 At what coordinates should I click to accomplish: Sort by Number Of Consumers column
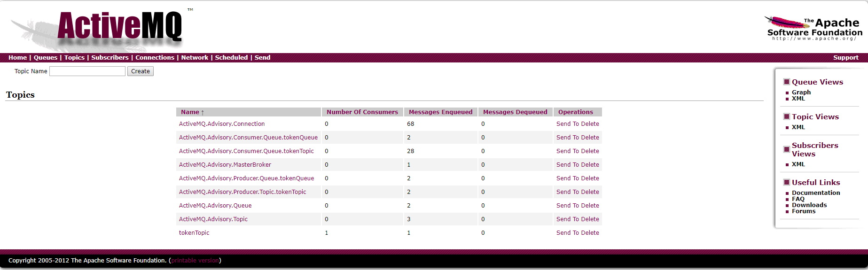click(x=362, y=112)
